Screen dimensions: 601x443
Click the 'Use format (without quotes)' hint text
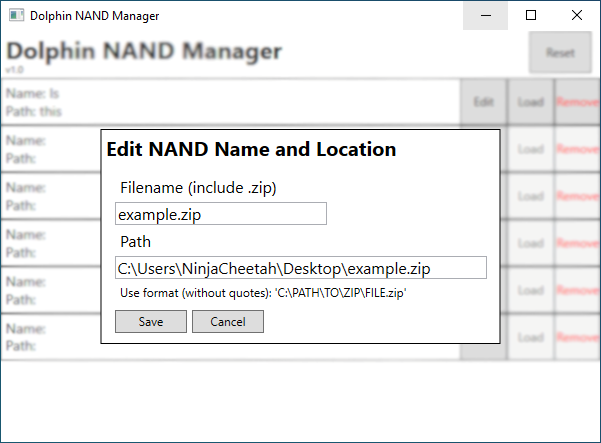[263, 293]
